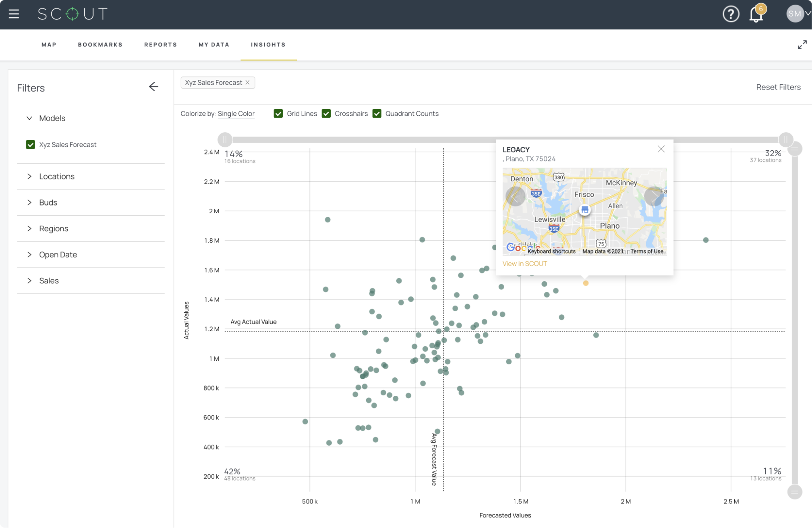Click the help question mark icon
Image resolution: width=812 pixels, height=528 pixels.
[731, 14]
